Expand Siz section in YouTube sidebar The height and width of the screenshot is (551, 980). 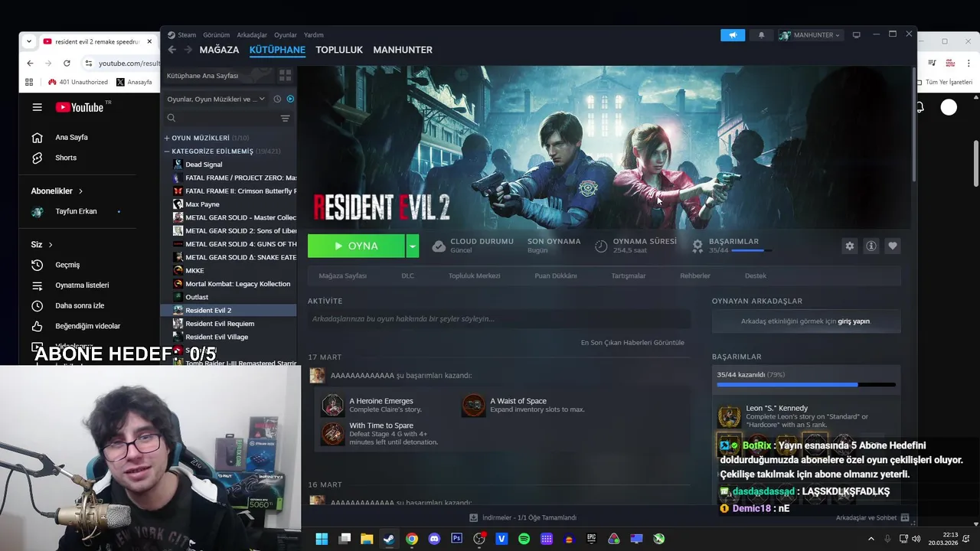pos(41,245)
